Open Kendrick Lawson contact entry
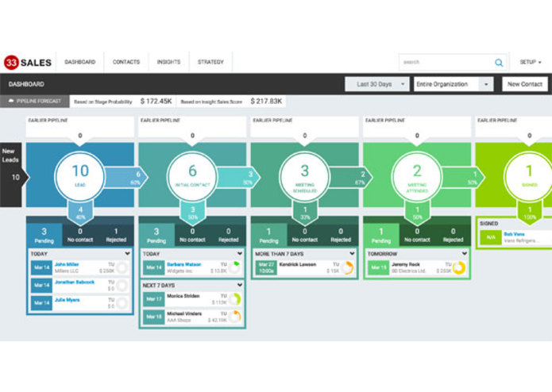This screenshot has width=552, height=392. click(x=305, y=268)
